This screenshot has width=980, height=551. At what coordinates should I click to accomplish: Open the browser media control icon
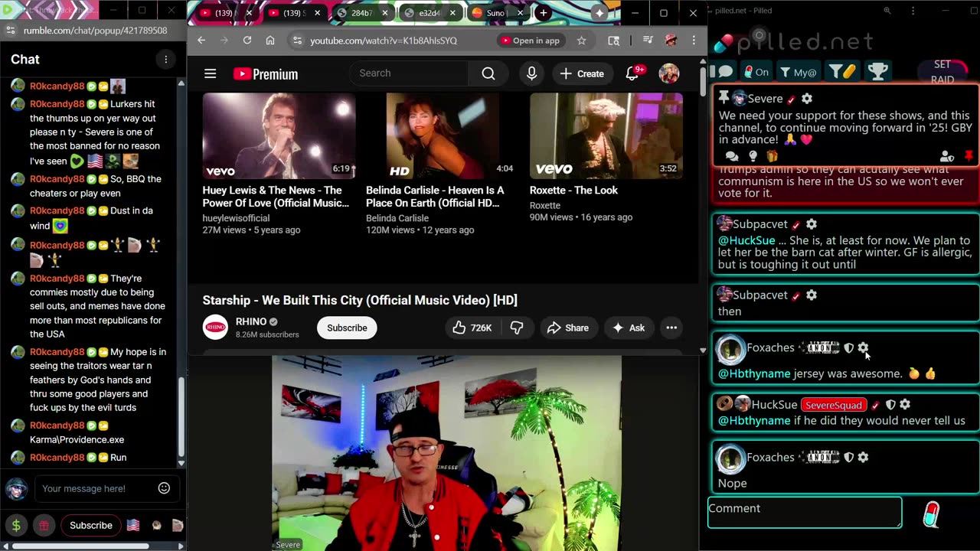click(647, 41)
